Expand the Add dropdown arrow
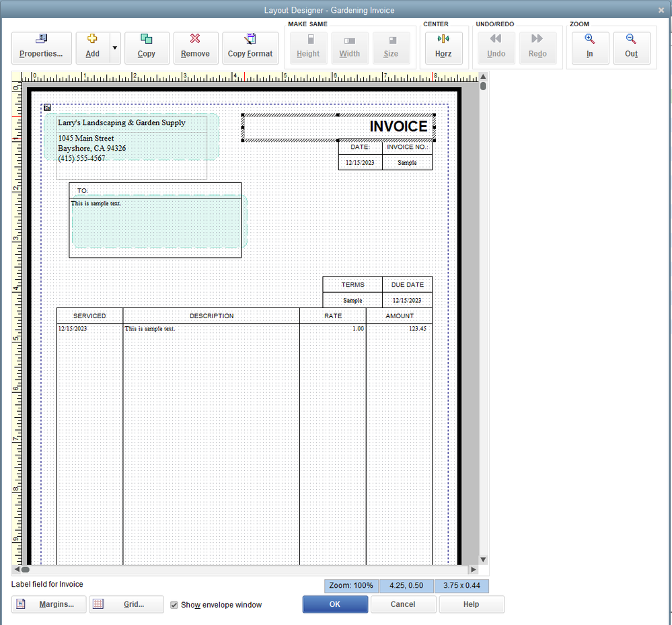 point(114,48)
